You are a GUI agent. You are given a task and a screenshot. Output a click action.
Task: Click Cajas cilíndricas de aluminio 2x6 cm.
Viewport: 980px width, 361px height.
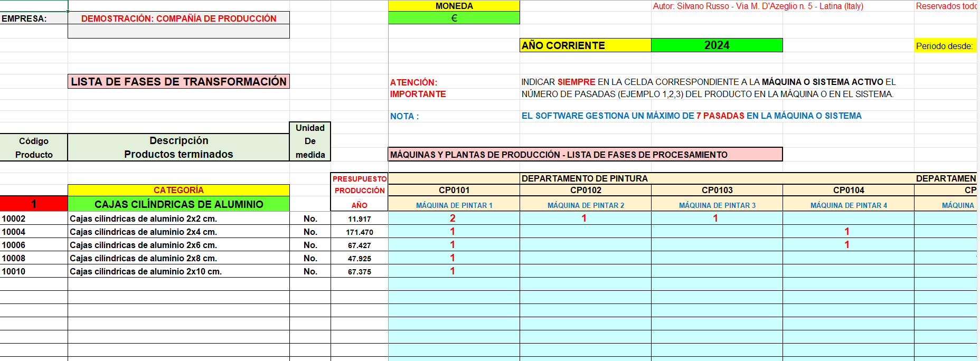(178, 245)
